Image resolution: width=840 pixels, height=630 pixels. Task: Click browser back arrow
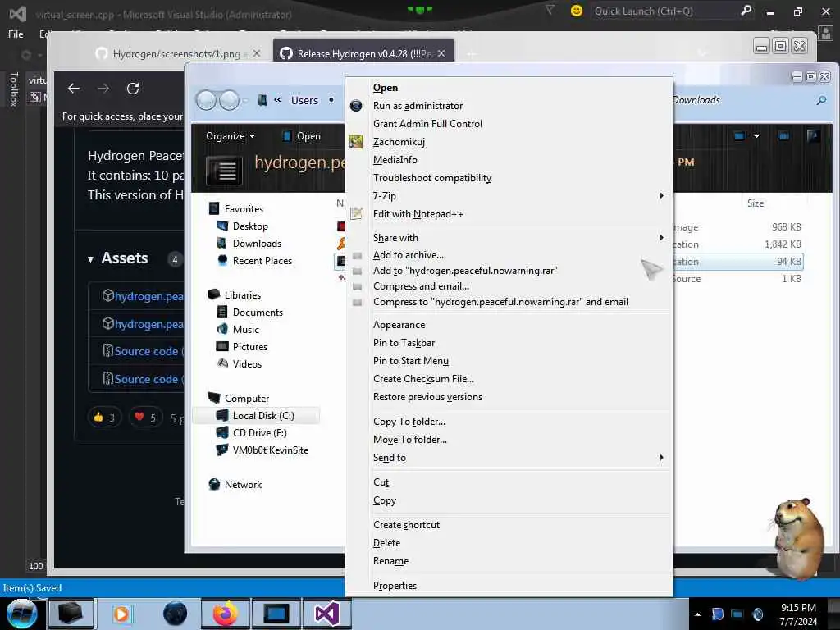[x=73, y=89]
